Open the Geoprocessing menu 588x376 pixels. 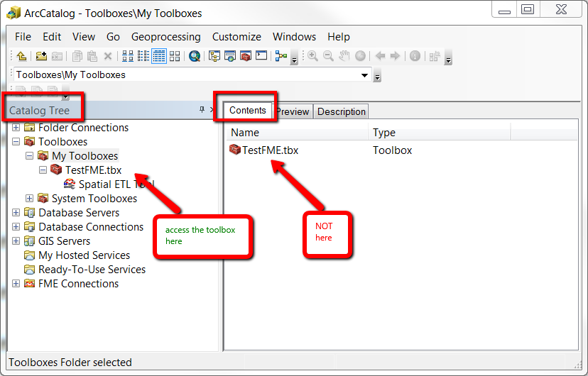[x=165, y=37]
